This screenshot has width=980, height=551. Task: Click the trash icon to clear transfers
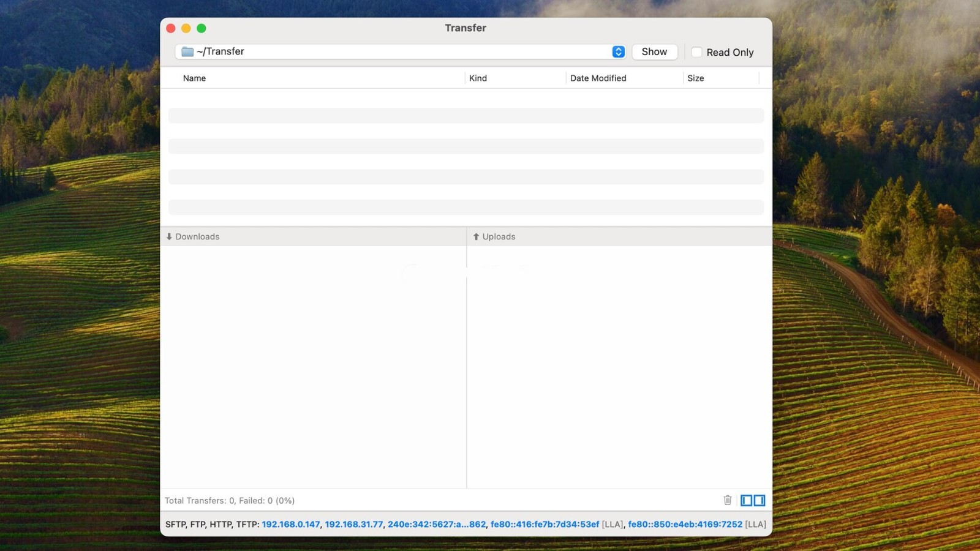click(x=728, y=500)
